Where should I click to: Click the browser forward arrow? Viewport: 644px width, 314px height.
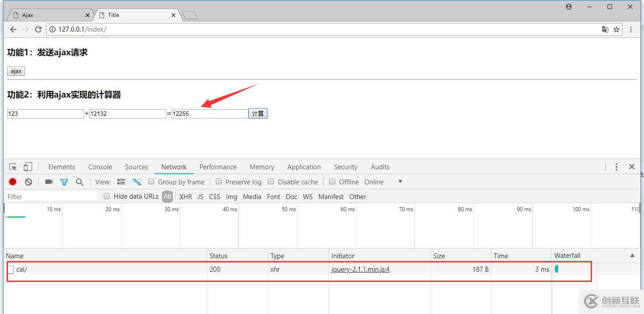pyautogui.click(x=26, y=29)
